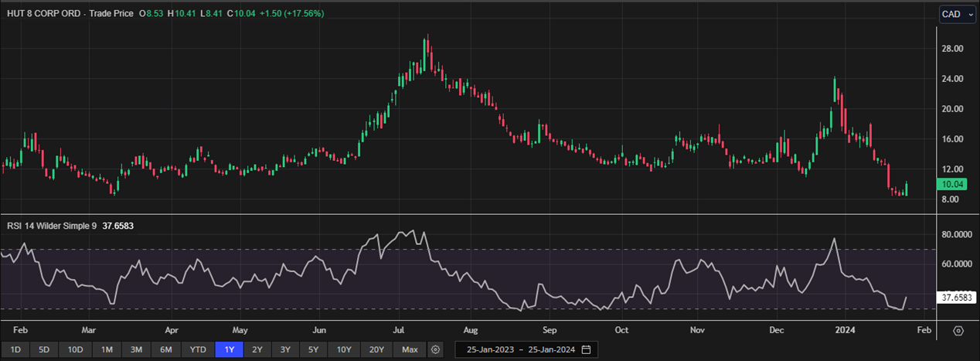The width and height of the screenshot is (980, 361).
Task: Open calendar icon in date range field
Action: click(x=586, y=349)
